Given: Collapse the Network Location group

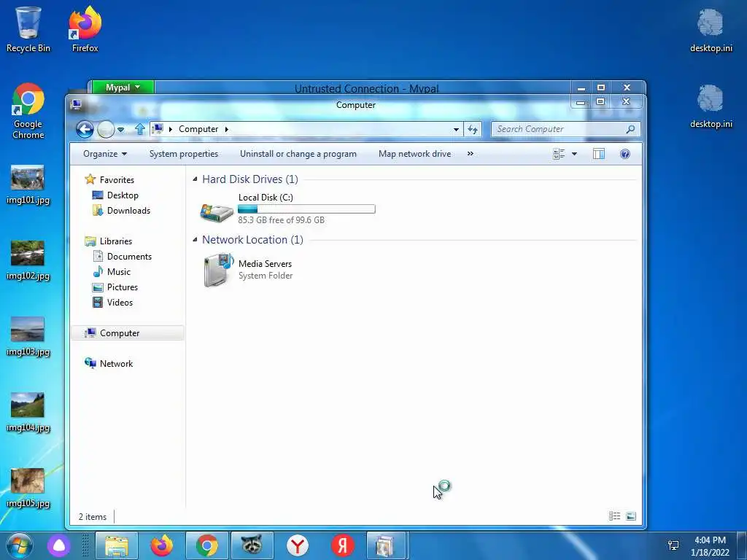Looking at the screenshot, I should (195, 239).
